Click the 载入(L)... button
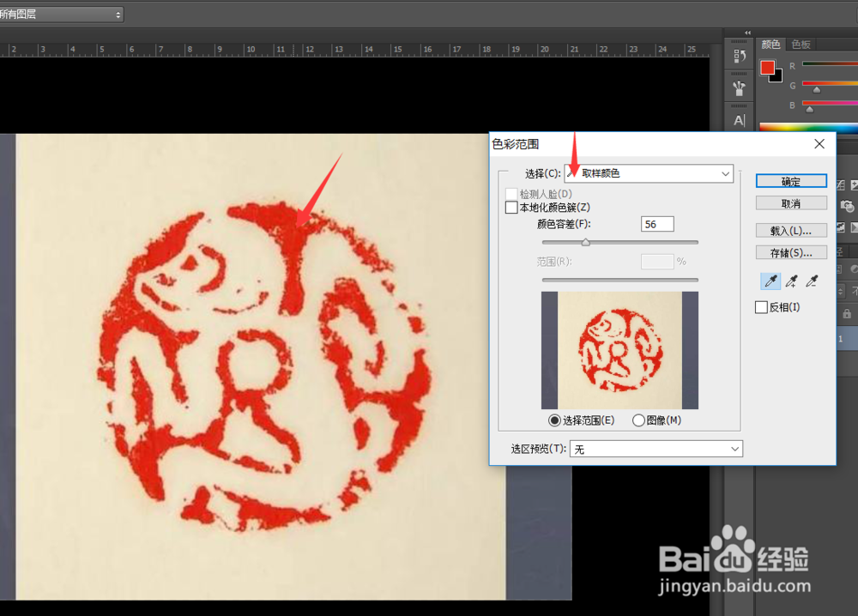Viewport: 858px width, 616px height. [x=791, y=230]
